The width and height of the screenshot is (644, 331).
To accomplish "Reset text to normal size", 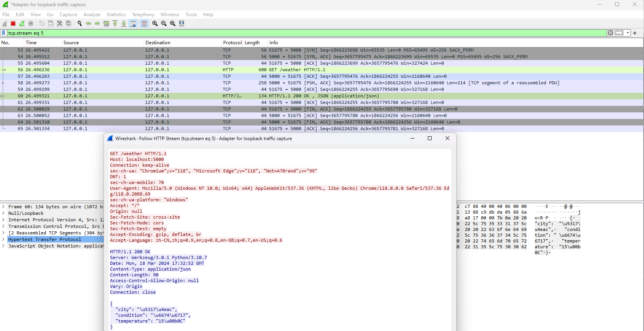I will point(173,23).
